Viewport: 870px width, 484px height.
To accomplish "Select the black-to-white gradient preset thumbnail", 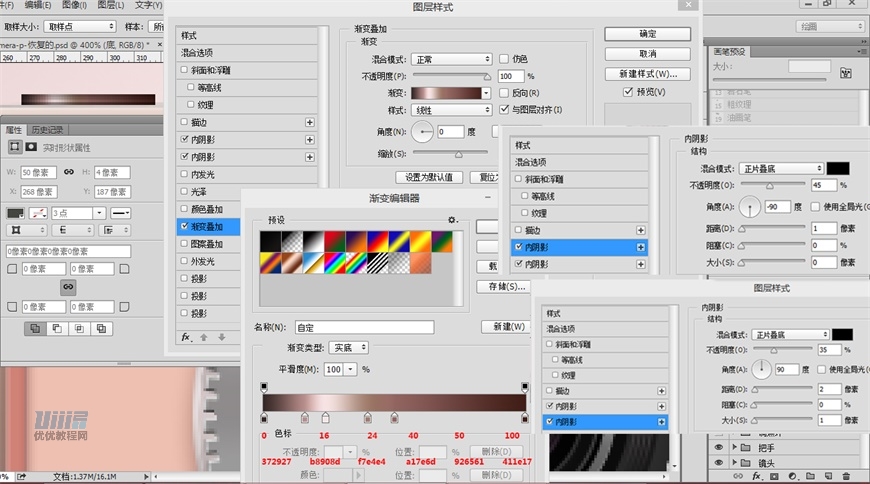I will click(x=313, y=242).
